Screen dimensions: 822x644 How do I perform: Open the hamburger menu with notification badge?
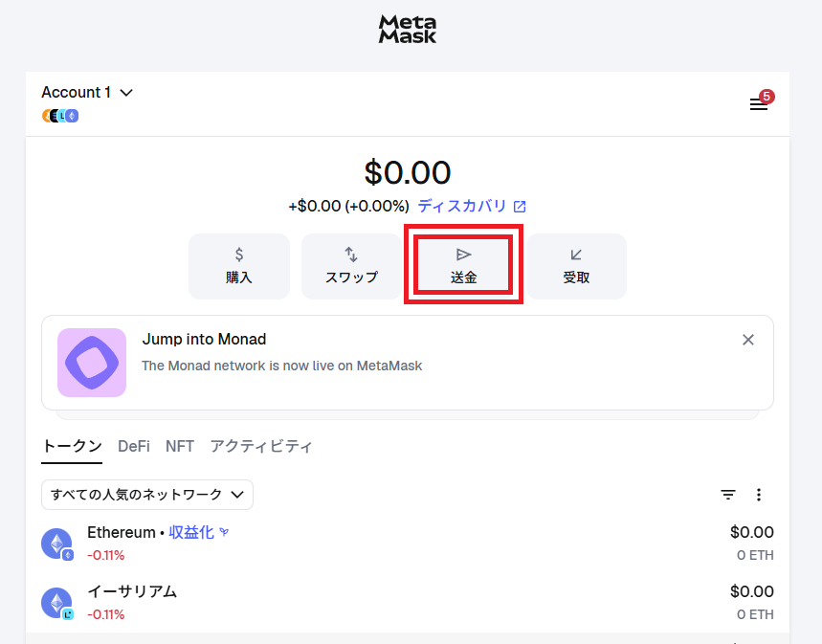click(x=759, y=104)
